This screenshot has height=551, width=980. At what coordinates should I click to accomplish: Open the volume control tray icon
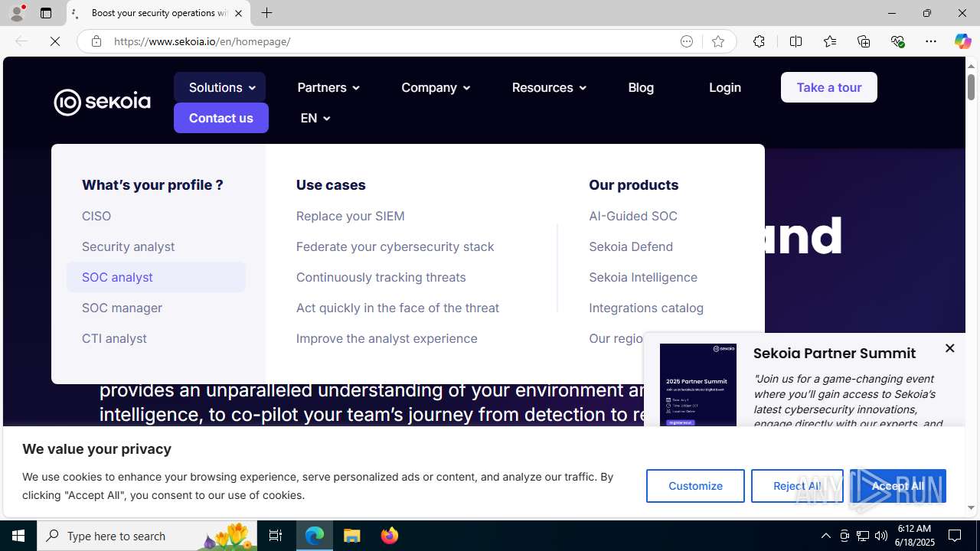tap(881, 536)
